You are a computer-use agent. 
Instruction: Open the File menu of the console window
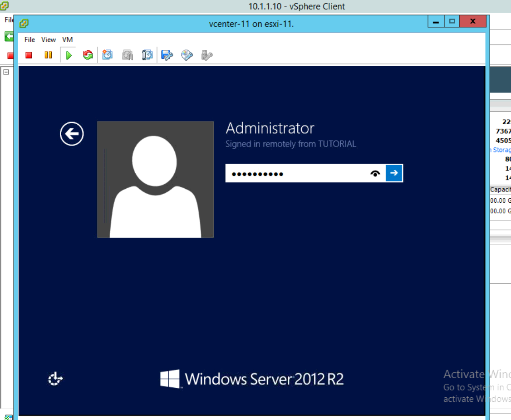(29, 39)
